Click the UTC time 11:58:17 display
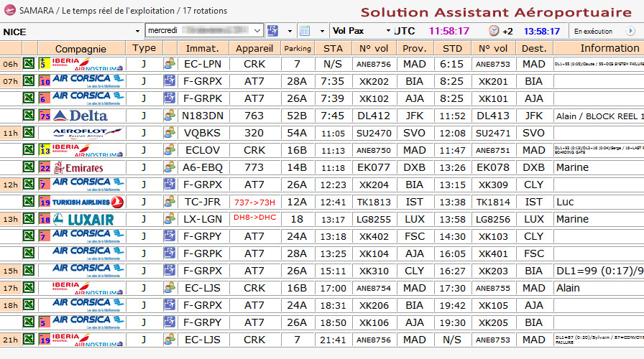The height and width of the screenshot is (359, 644). point(449,31)
